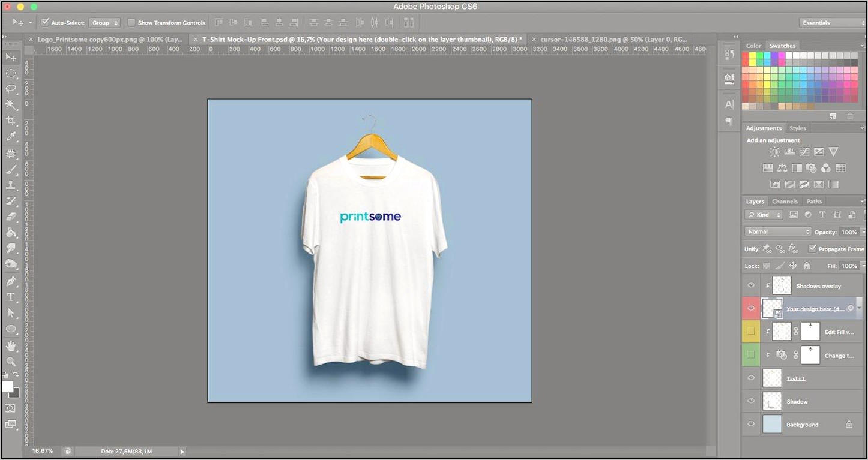Switch to cursor-146588_1280.png document tab
868x460 pixels.
[x=612, y=39]
